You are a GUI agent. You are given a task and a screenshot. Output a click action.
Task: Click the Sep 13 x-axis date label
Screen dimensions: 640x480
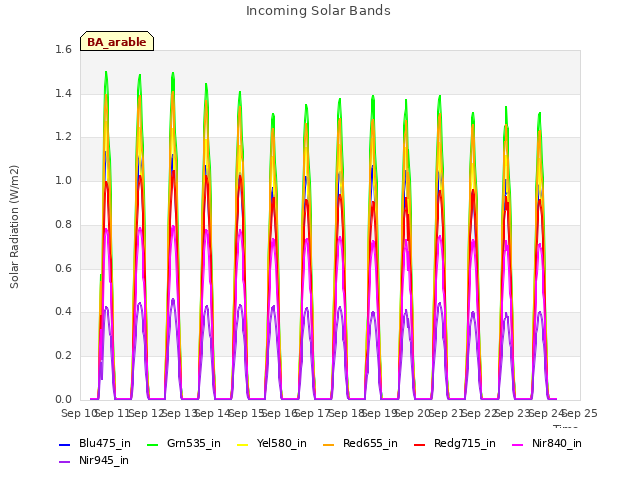[180, 413]
